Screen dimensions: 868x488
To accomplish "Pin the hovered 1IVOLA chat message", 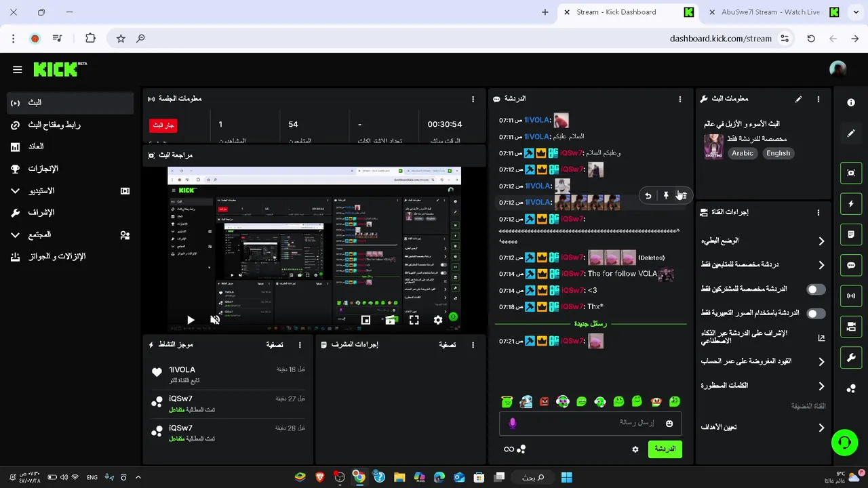I will [x=666, y=196].
